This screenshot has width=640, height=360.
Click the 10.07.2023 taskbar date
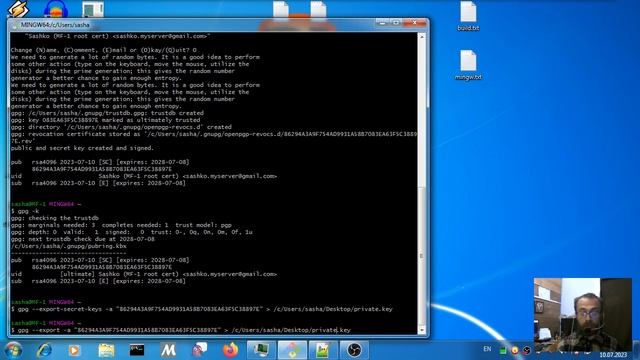[x=613, y=355]
